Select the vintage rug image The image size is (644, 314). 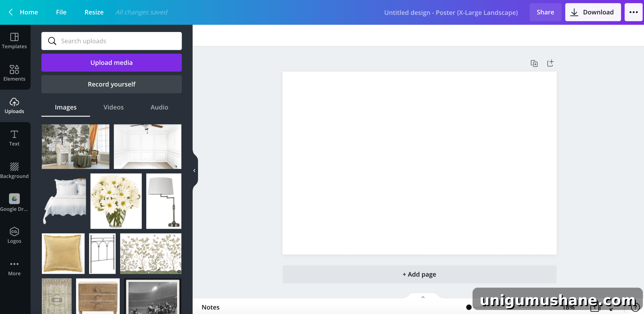57,296
